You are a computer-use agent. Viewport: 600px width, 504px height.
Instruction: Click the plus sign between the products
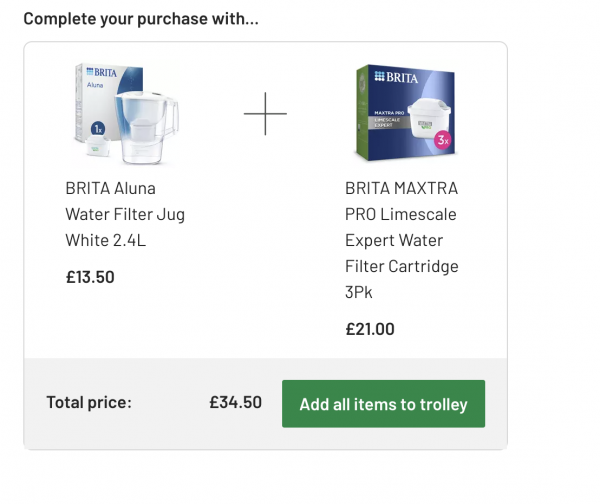265,114
